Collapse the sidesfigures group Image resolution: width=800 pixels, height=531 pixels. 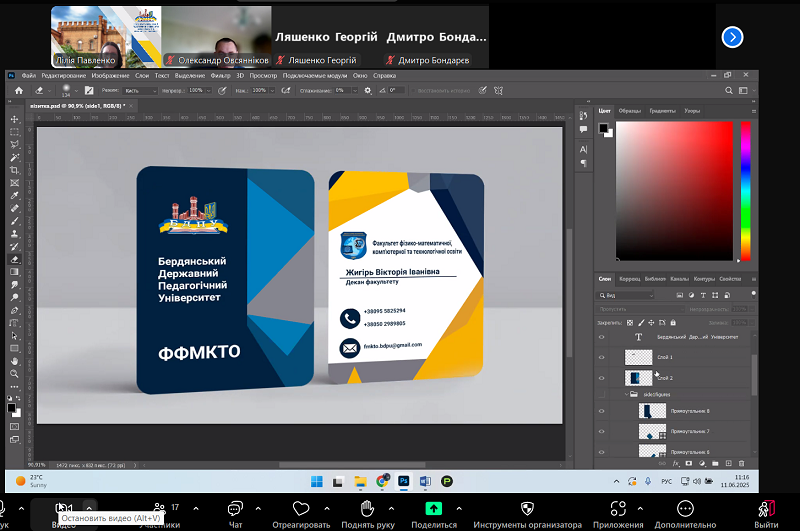pos(627,394)
